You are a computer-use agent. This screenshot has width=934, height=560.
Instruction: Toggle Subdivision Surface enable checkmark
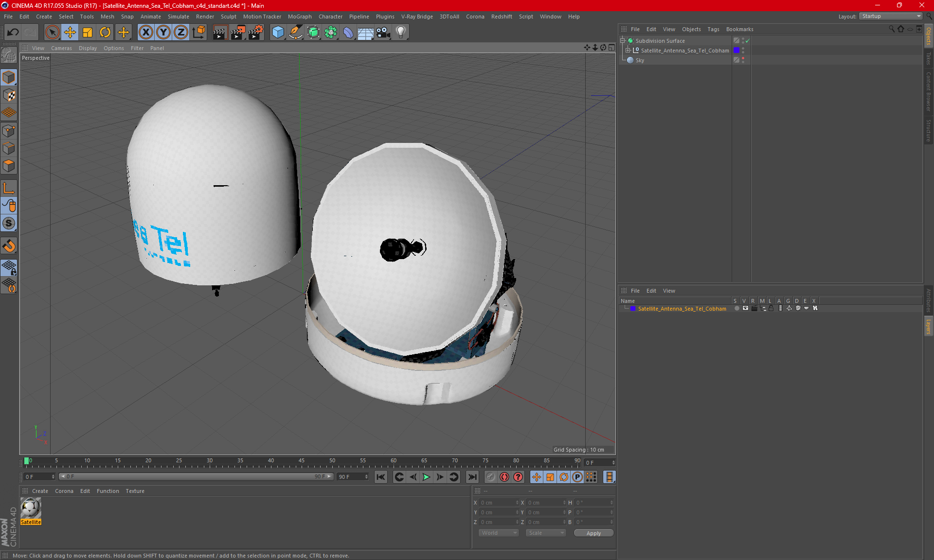(x=748, y=41)
